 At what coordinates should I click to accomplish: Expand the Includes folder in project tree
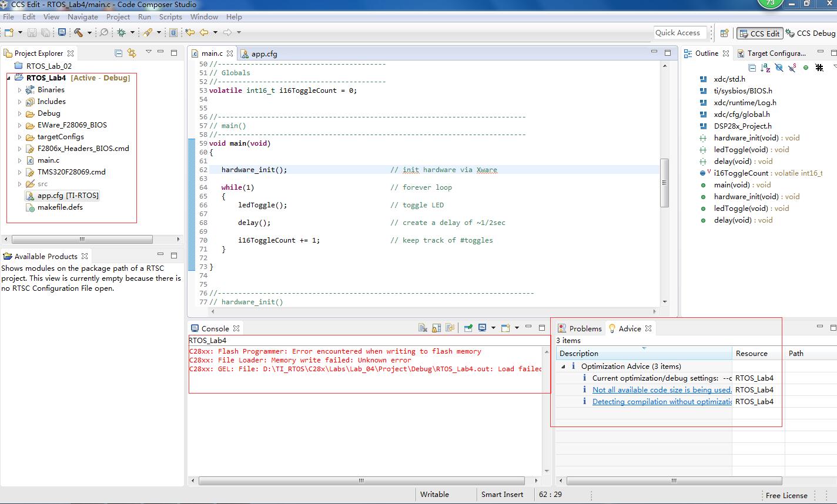[19, 102]
